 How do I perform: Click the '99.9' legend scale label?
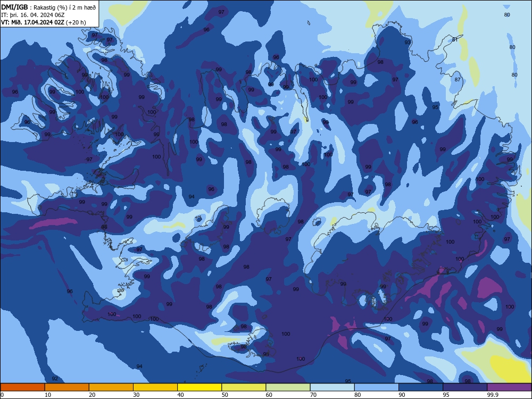[493, 395]
